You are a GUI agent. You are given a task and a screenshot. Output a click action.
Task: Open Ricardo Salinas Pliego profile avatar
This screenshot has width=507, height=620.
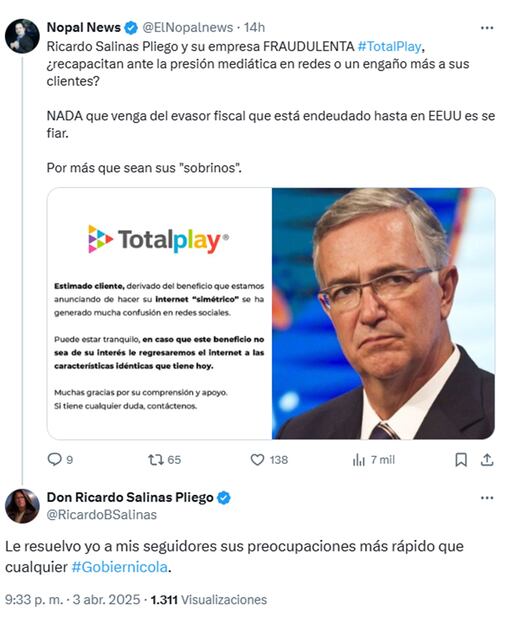pyautogui.click(x=22, y=506)
